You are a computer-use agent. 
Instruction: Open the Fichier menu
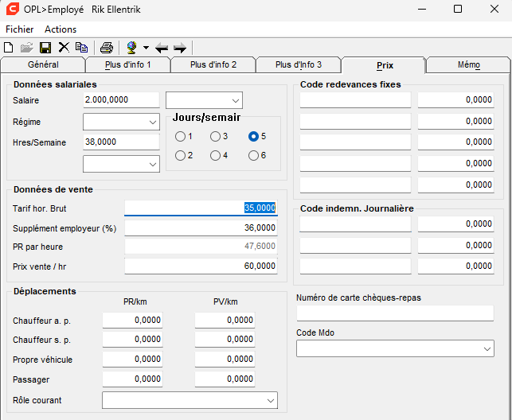click(20, 29)
